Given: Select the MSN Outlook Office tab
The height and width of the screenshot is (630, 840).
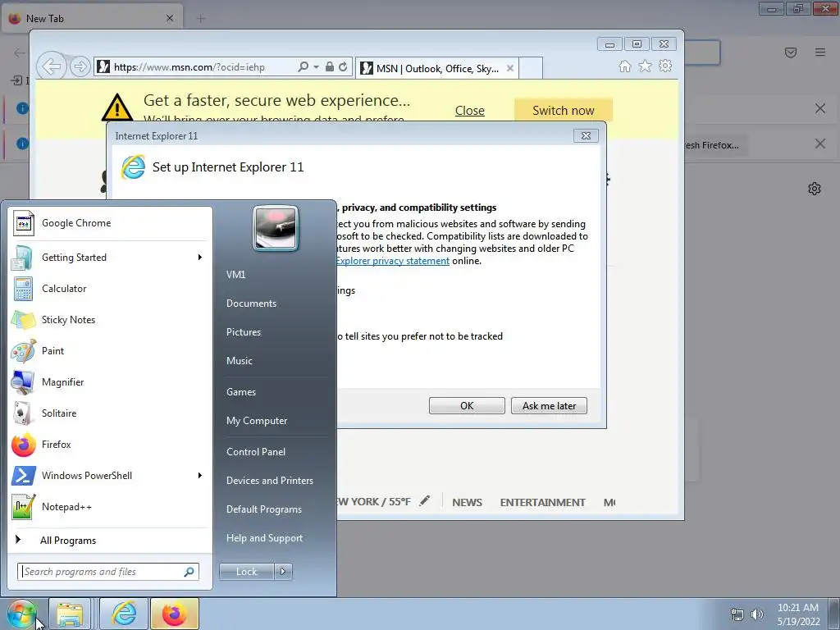Looking at the screenshot, I should pos(436,69).
